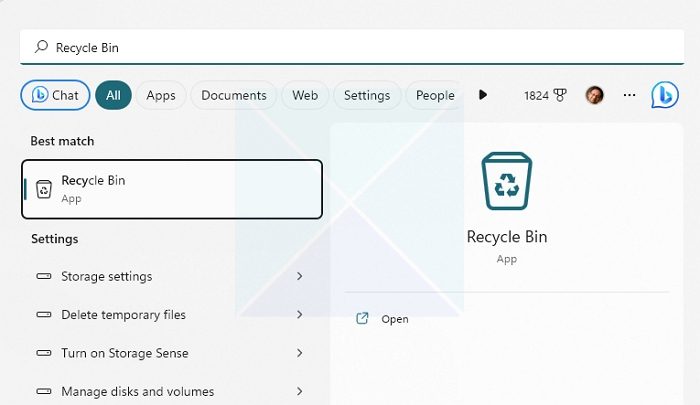This screenshot has height=405, width=700.
Task: Open the large Bing chat icon
Action: [x=665, y=95]
